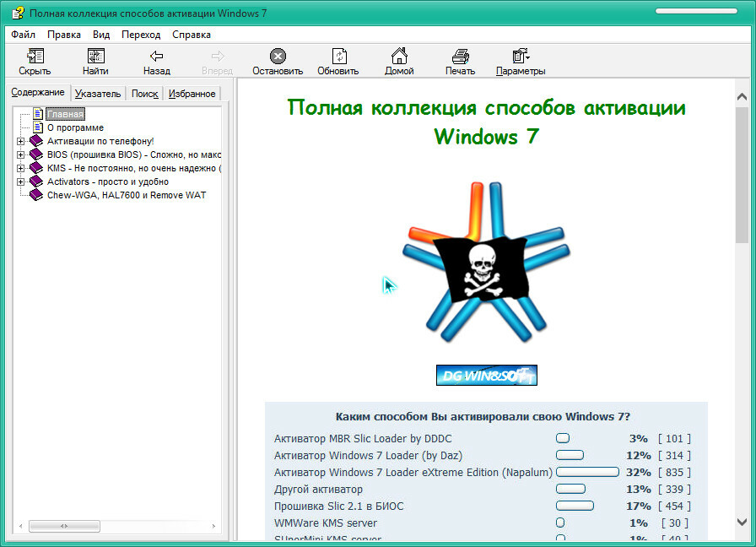Viewport: 756px width, 547px height.
Task: Switch to the Указатель tab
Action: pos(98,94)
